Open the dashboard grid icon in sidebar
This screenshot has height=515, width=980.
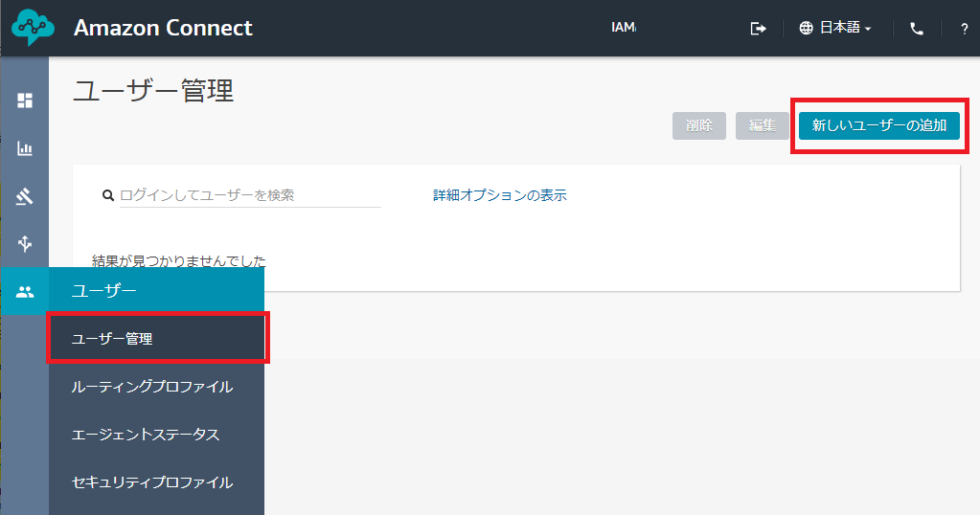[25, 101]
